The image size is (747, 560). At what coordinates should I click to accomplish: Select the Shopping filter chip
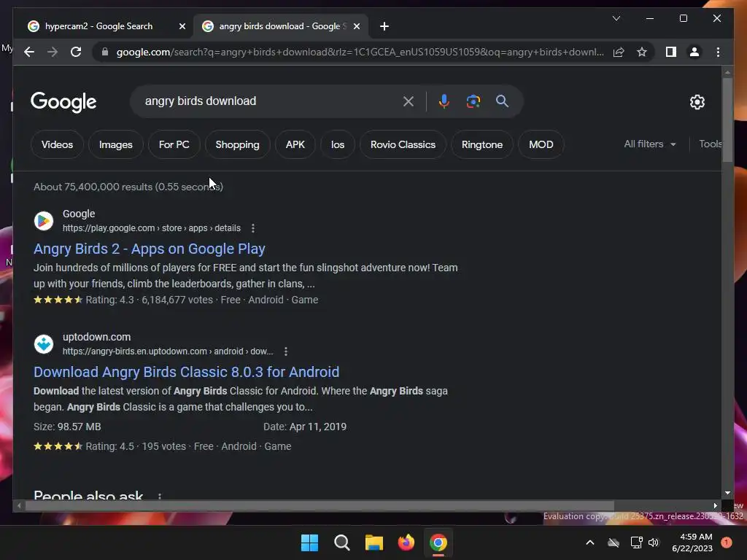click(x=237, y=144)
